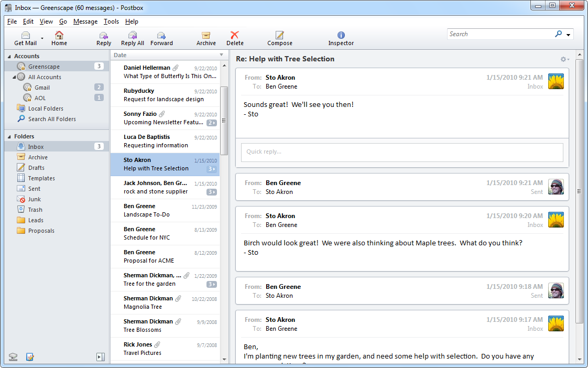The width and height of the screenshot is (588, 368).
Task: Go to the Home toolbar icon
Action: 59,36
